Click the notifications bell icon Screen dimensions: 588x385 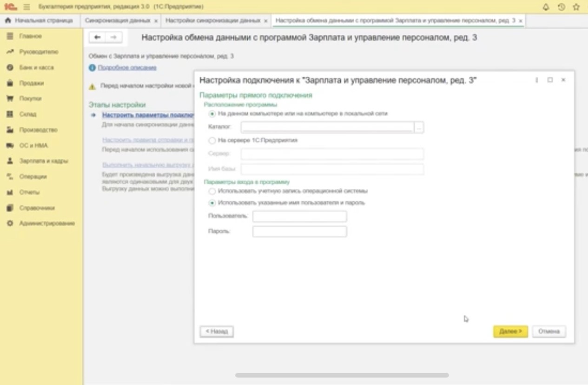pyautogui.click(x=546, y=7)
